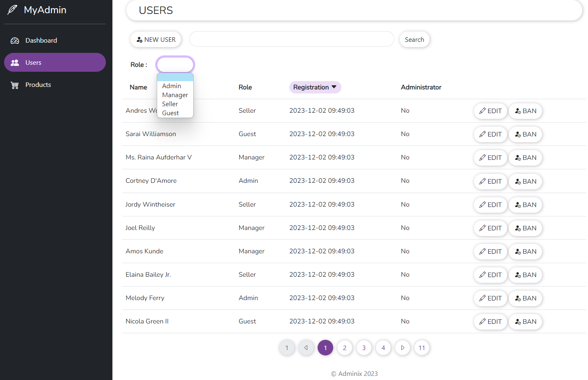588x380 pixels.
Task: Select blank option in Role dropdown list
Action: tap(175, 77)
